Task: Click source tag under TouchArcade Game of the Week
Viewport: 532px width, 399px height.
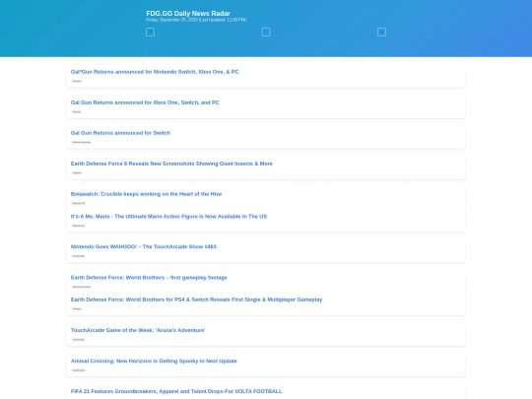Action: (79, 339)
